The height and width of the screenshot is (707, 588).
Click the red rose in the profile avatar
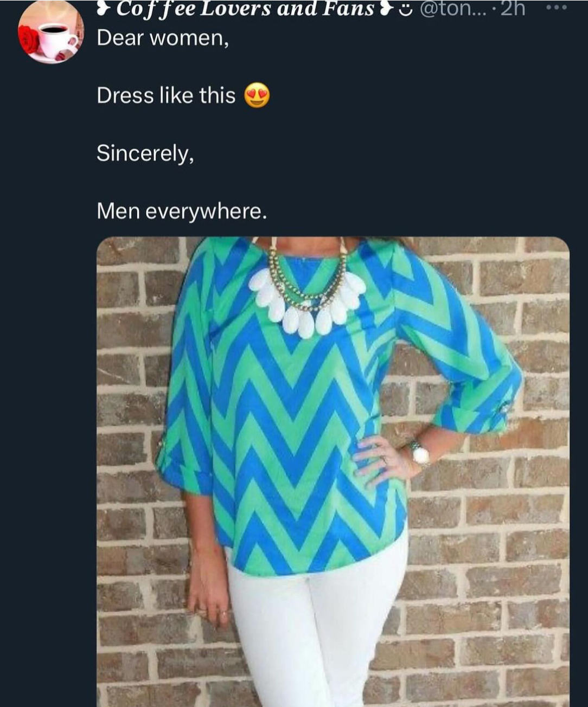tap(29, 40)
